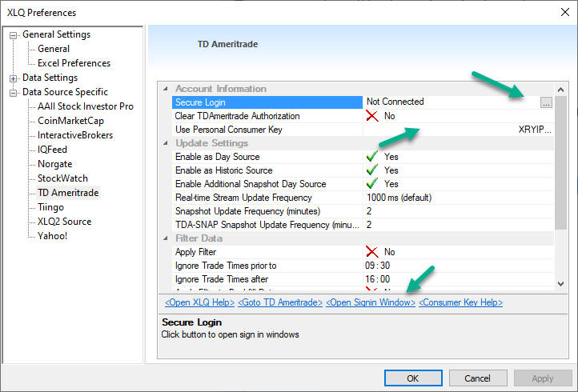Click the property grid scroll up arrow
The height and width of the screenshot is (392, 578).
560,90
